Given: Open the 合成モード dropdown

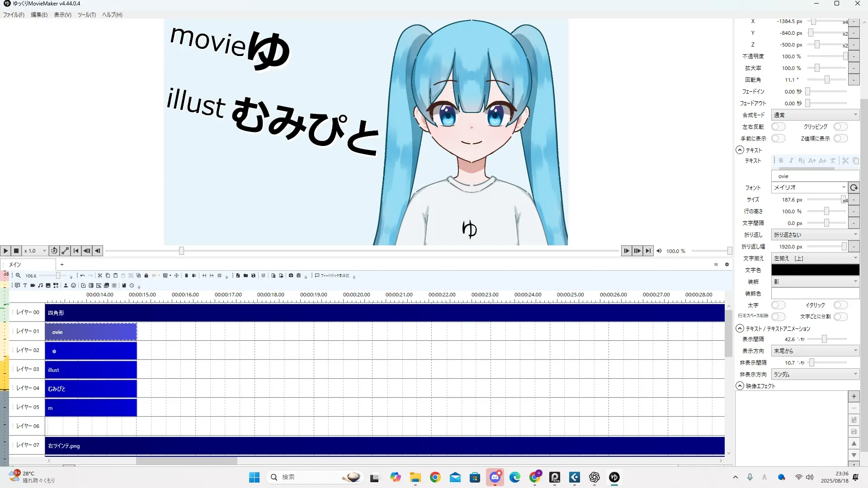Looking at the screenshot, I should (x=815, y=115).
